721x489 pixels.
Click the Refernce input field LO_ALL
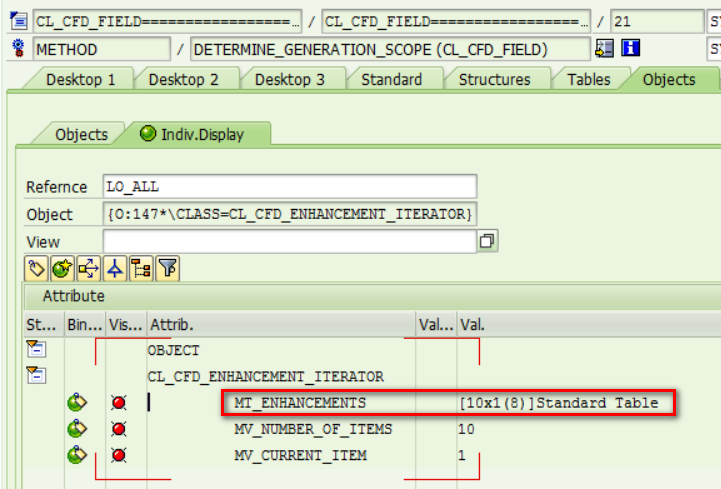tap(290, 187)
